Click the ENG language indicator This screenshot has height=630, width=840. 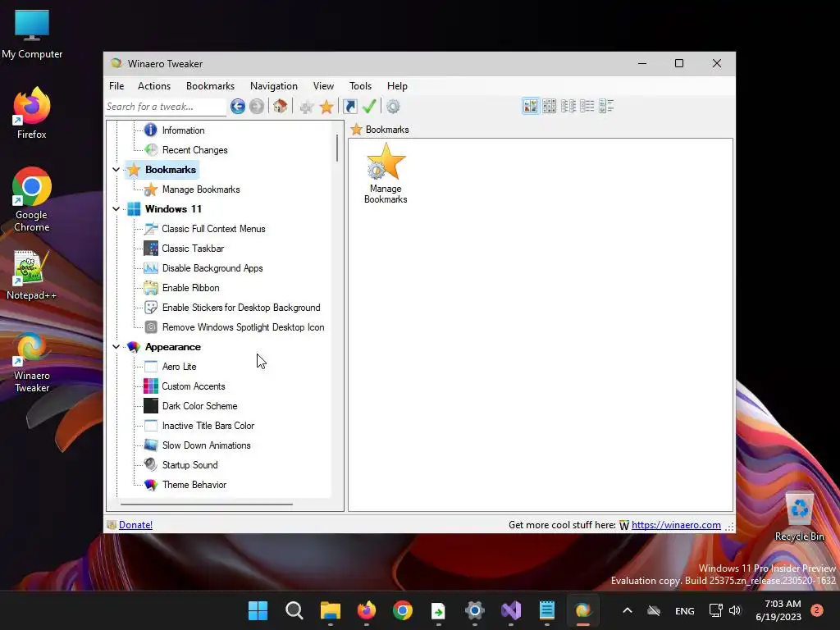[685, 610]
